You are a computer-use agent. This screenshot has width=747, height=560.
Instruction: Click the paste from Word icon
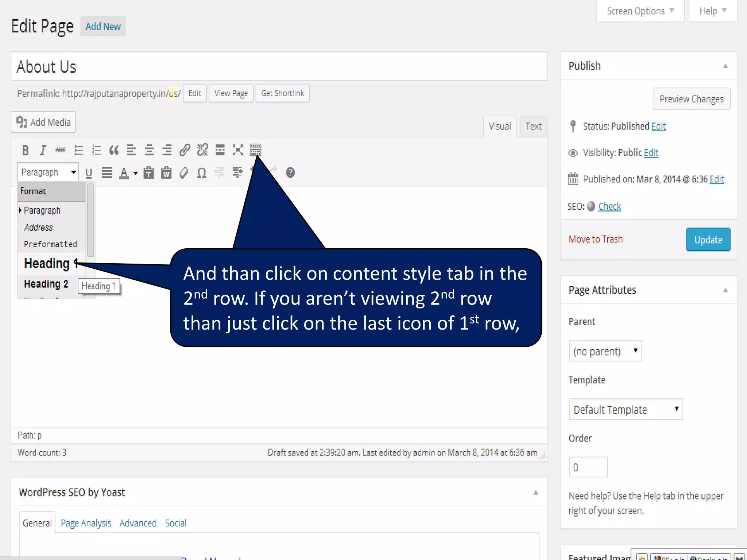pyautogui.click(x=166, y=172)
